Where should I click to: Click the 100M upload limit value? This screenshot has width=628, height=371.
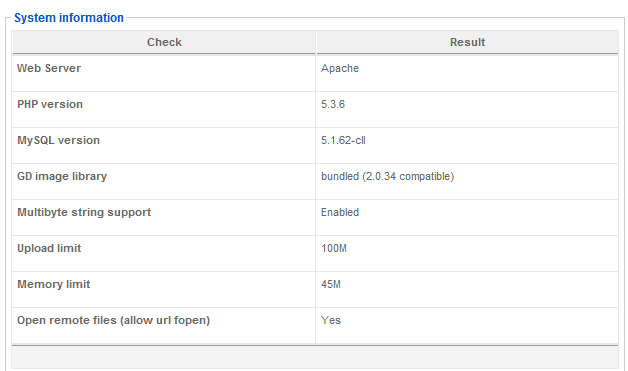coord(334,248)
